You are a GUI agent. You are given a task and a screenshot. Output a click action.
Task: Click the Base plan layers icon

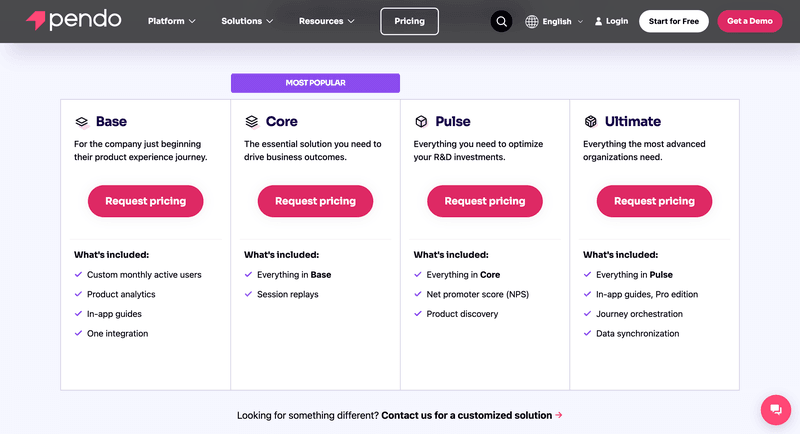coord(82,122)
